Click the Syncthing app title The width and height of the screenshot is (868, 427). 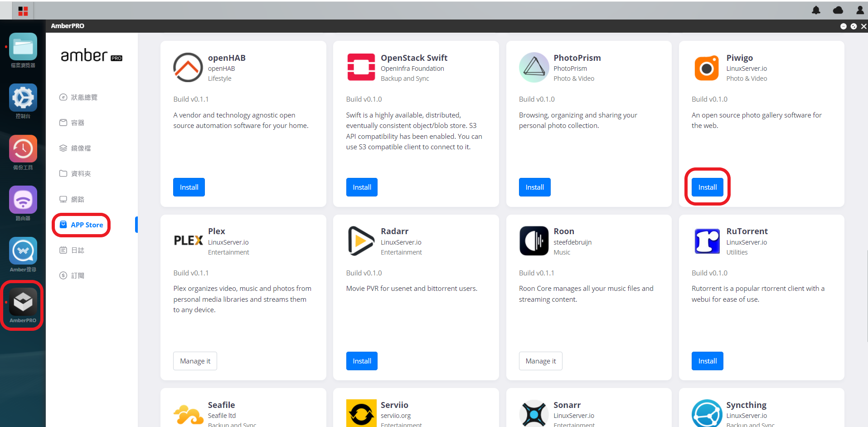click(747, 405)
